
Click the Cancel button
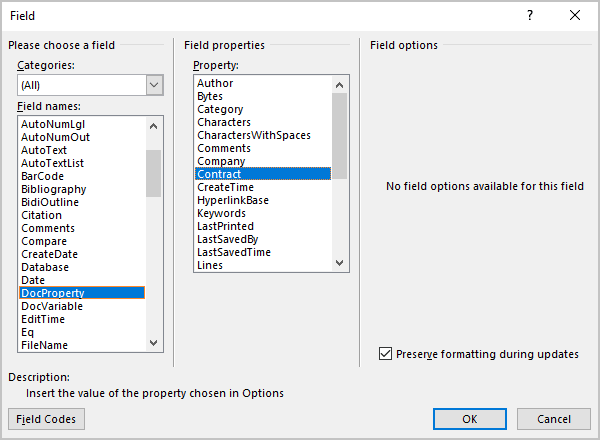click(554, 419)
